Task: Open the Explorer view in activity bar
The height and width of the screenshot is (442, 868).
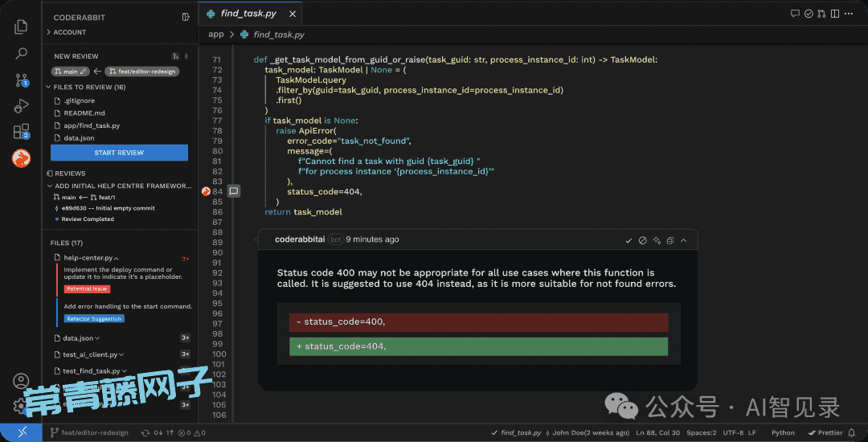Action: [21, 27]
